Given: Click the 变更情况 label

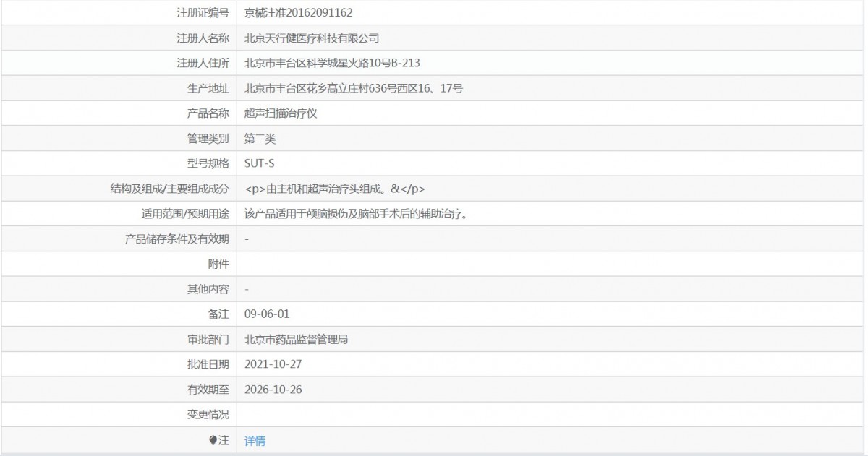Looking at the screenshot, I should click(x=208, y=415).
